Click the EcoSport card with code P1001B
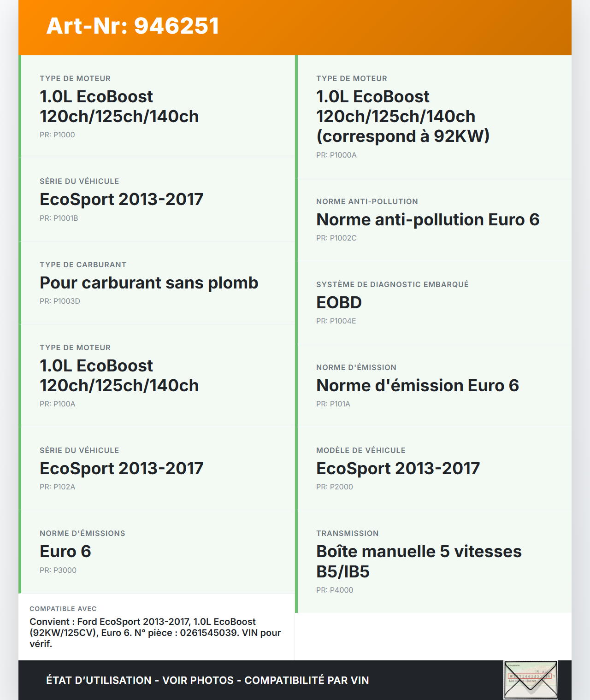The image size is (590, 700). tap(157, 200)
